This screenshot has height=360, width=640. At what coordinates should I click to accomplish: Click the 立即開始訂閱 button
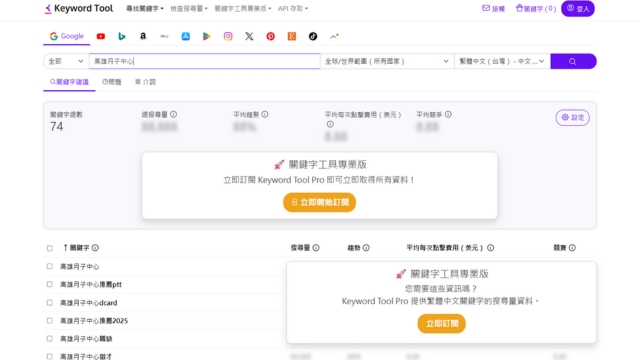pos(320,202)
